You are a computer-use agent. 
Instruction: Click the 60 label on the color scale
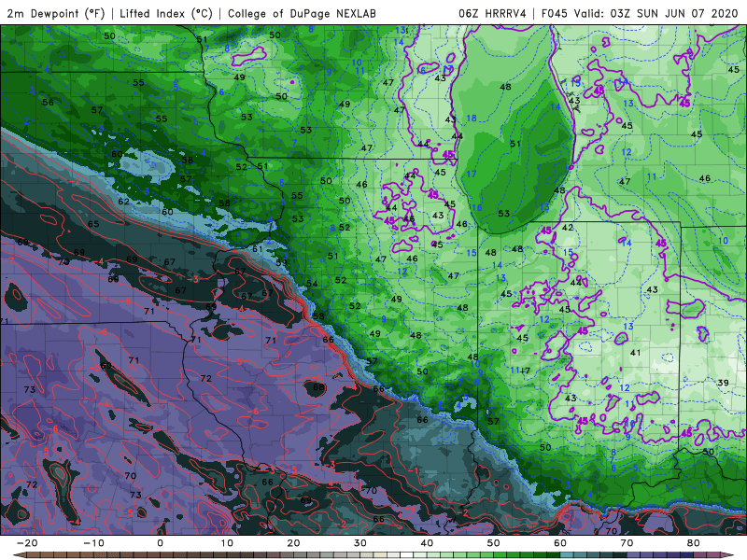click(560, 543)
